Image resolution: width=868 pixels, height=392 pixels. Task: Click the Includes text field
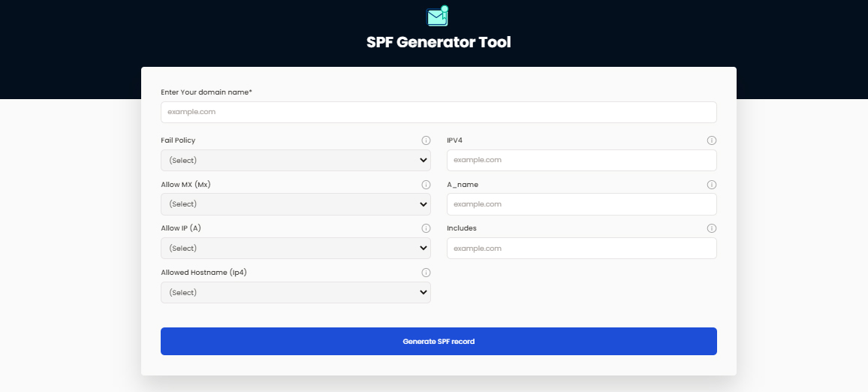coord(581,249)
